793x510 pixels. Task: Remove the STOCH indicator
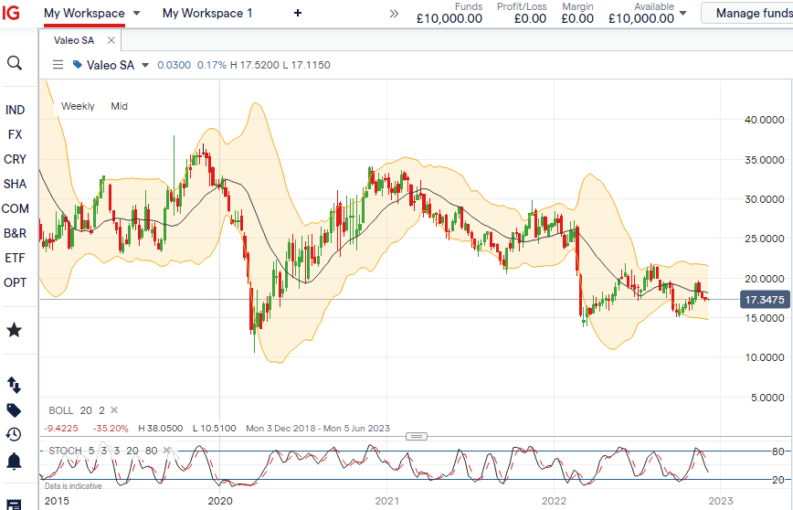click(x=167, y=450)
